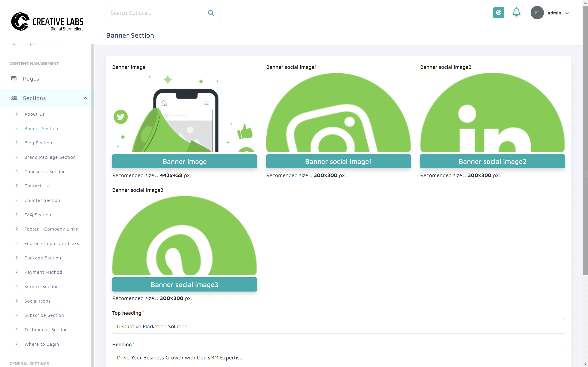Click the globe language icon
588x367 pixels.
tap(498, 13)
